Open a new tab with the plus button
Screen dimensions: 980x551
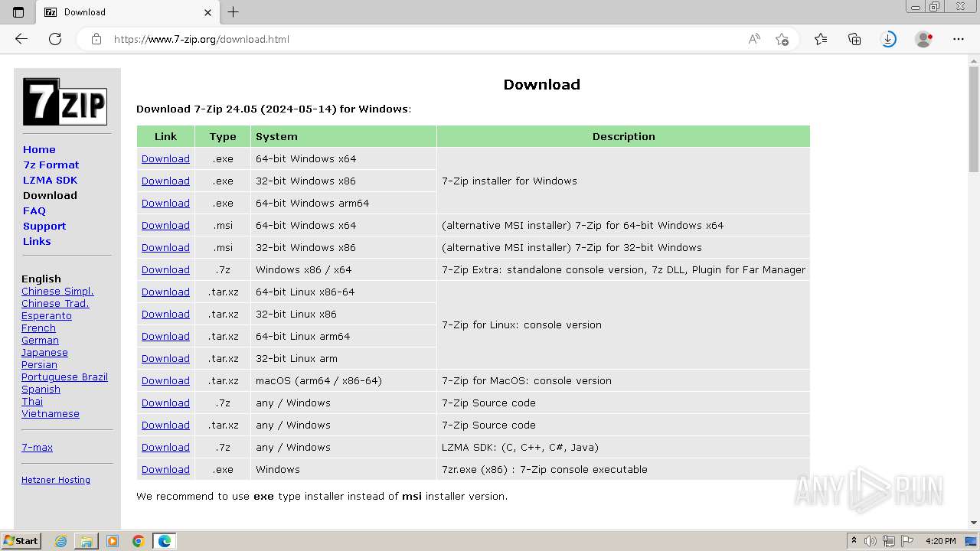234,12
